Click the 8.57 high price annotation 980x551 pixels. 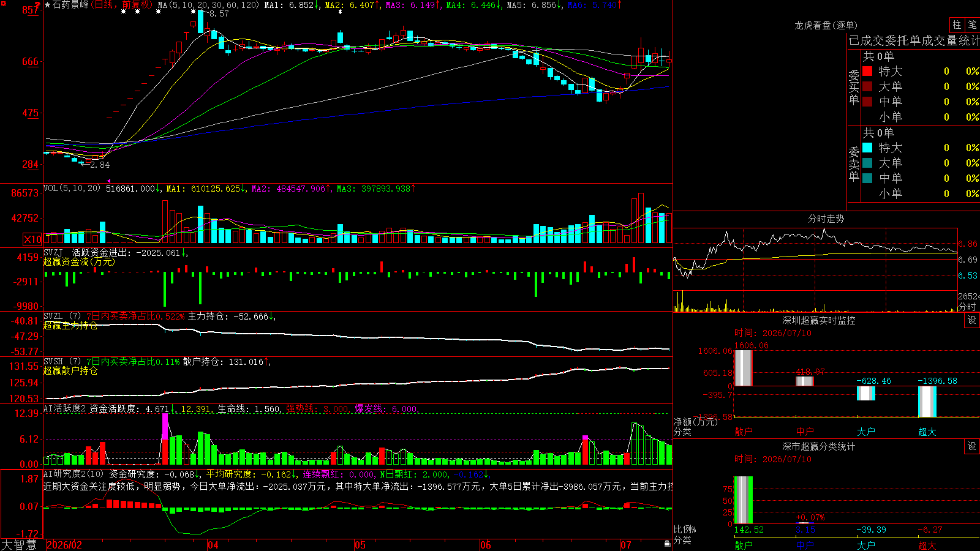[219, 13]
